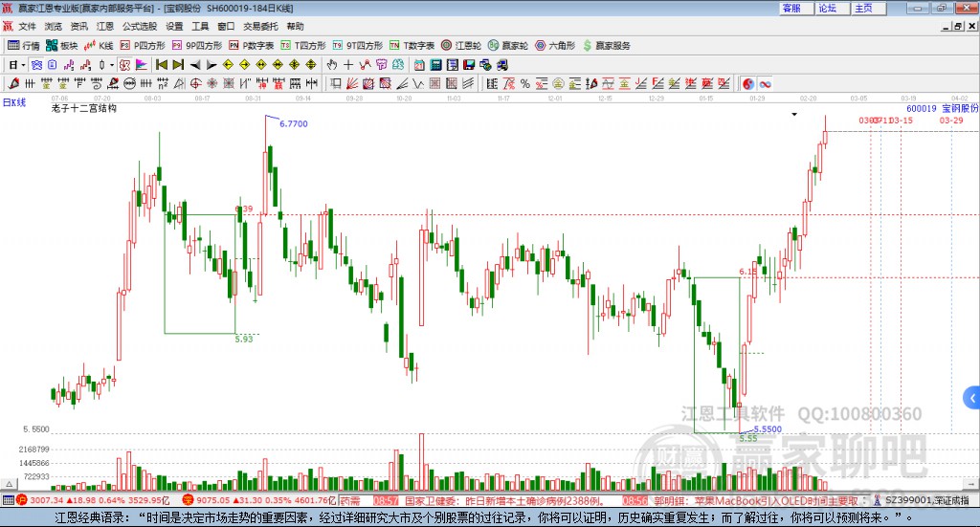Open the 交易委托 menu
980x527 pixels.
click(260, 26)
